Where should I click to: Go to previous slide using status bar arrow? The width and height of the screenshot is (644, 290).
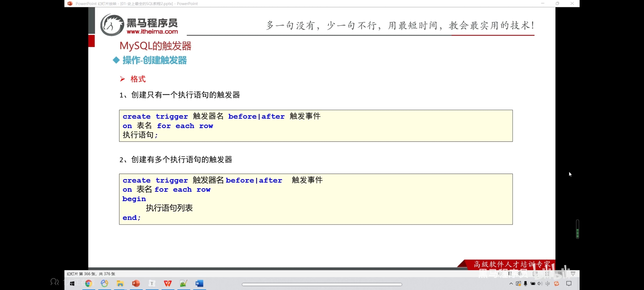[x=500, y=273]
